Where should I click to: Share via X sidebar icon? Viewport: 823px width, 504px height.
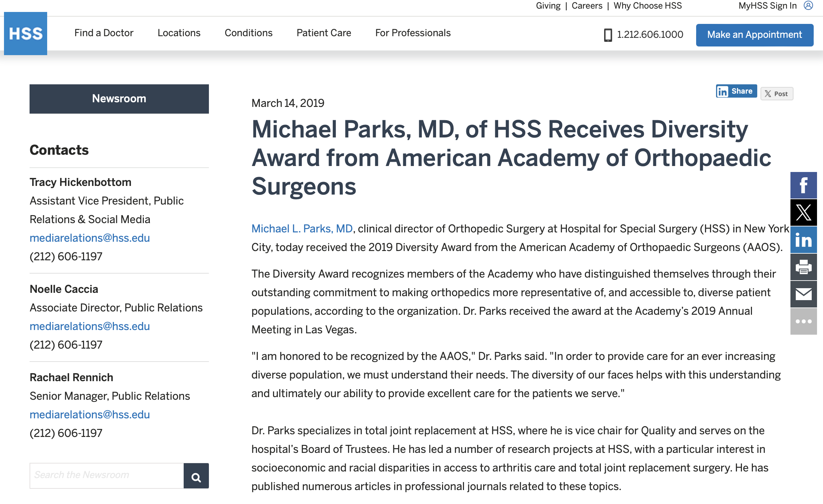pos(803,212)
